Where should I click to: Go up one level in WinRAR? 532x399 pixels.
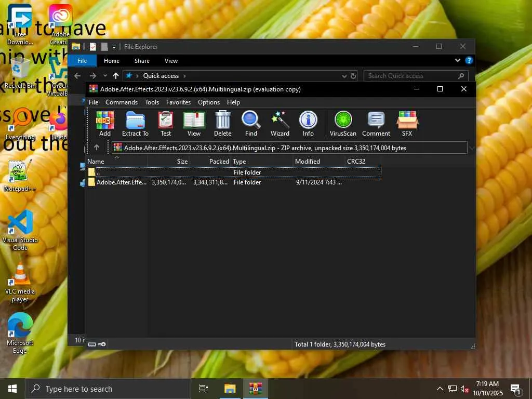tap(97, 147)
